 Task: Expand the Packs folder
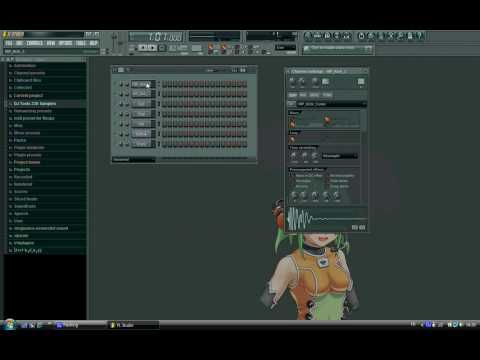(20, 140)
